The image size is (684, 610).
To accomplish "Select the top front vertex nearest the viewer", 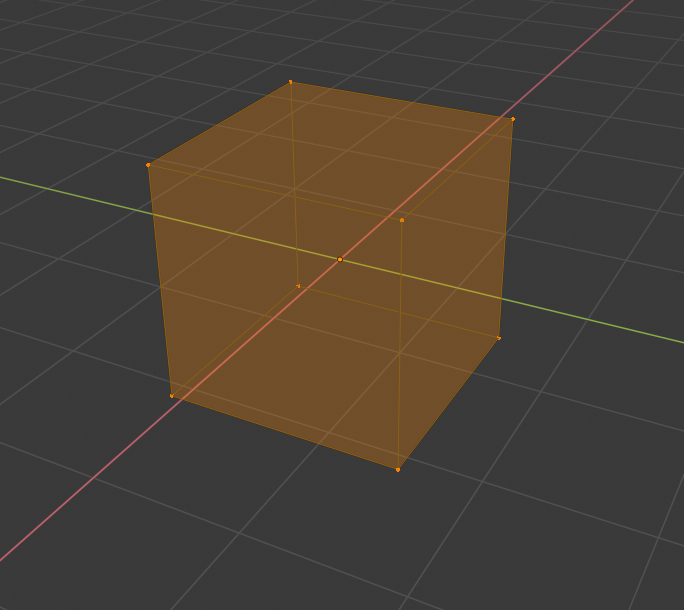I will (x=402, y=220).
